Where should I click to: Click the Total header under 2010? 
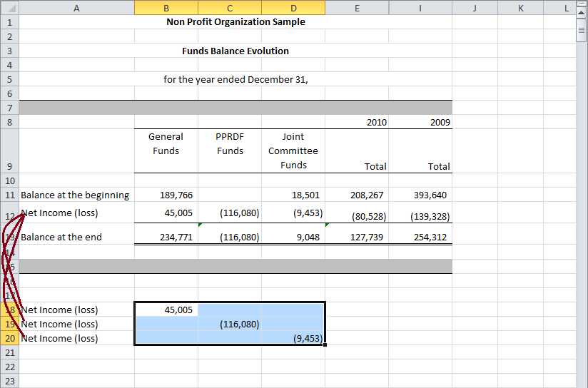pyautogui.click(x=375, y=166)
